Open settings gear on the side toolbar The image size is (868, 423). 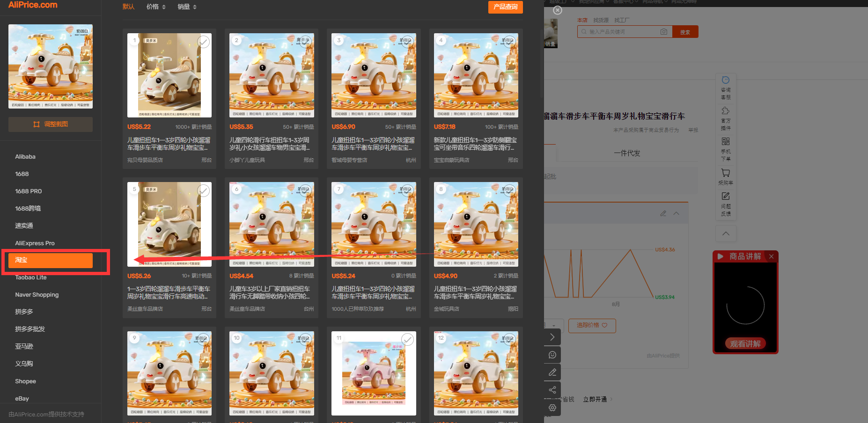[552, 408]
